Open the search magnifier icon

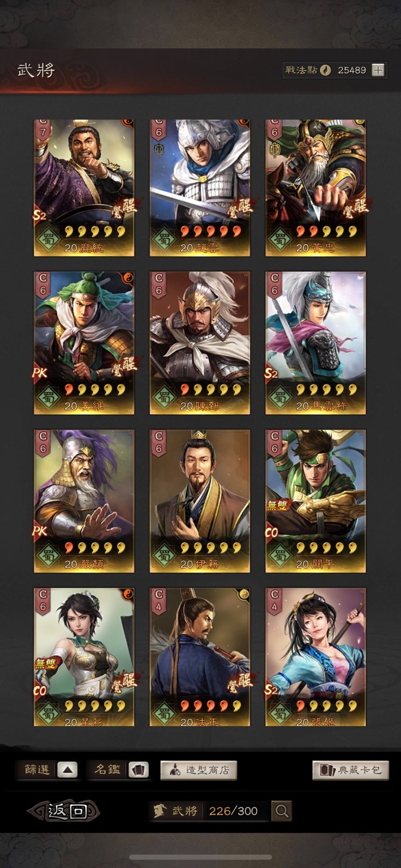281,811
